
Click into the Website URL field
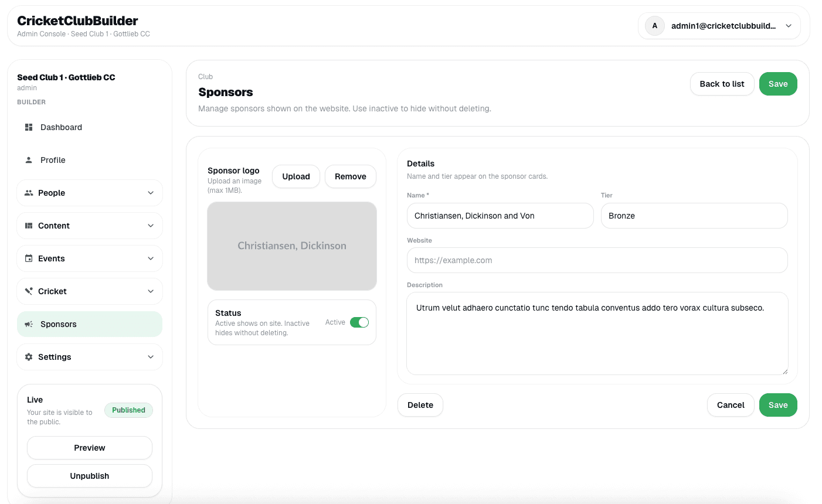597,260
